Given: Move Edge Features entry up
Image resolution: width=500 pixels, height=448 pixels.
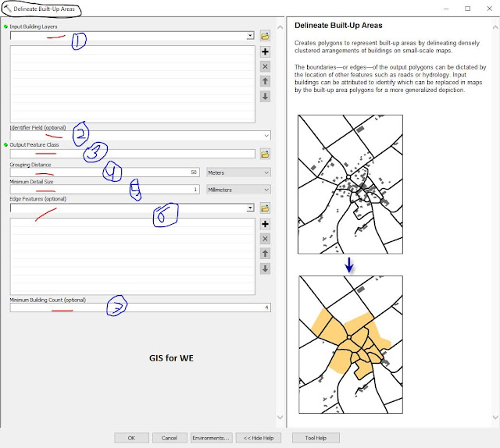Looking at the screenshot, I should coord(265,254).
